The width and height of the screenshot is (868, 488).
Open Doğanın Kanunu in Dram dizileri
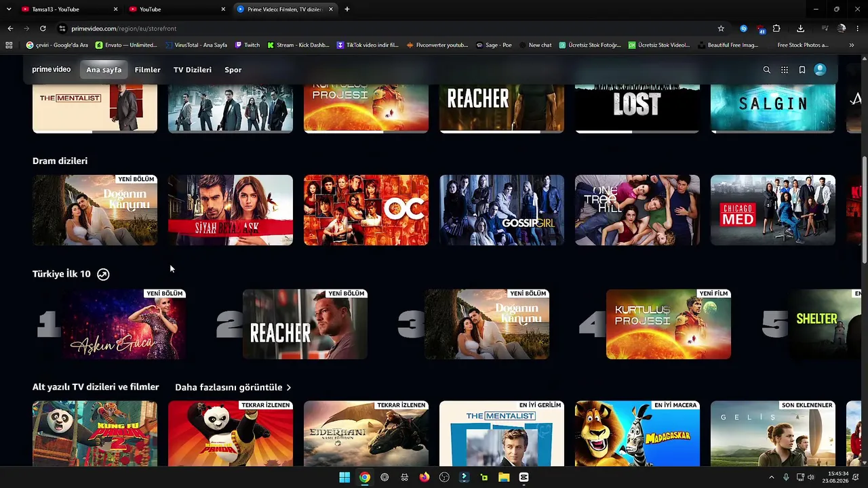coord(95,210)
